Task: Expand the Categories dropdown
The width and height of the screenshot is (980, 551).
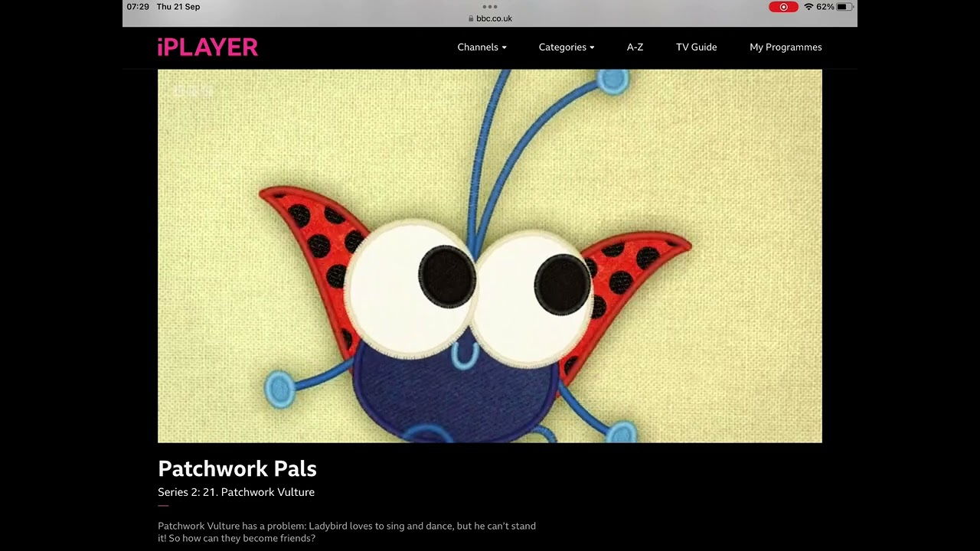Action: pyautogui.click(x=567, y=47)
